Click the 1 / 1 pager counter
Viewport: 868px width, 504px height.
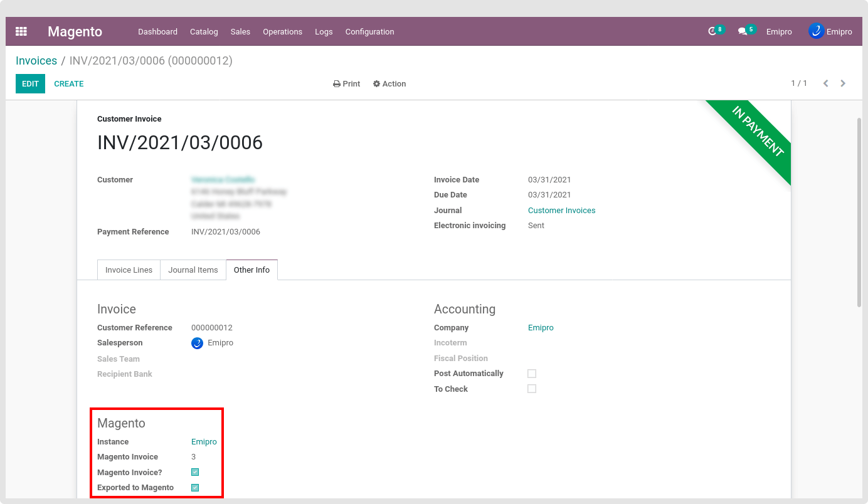pyautogui.click(x=799, y=83)
